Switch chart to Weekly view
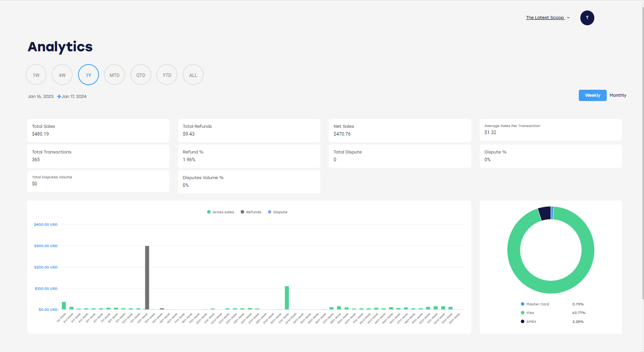 (592, 95)
